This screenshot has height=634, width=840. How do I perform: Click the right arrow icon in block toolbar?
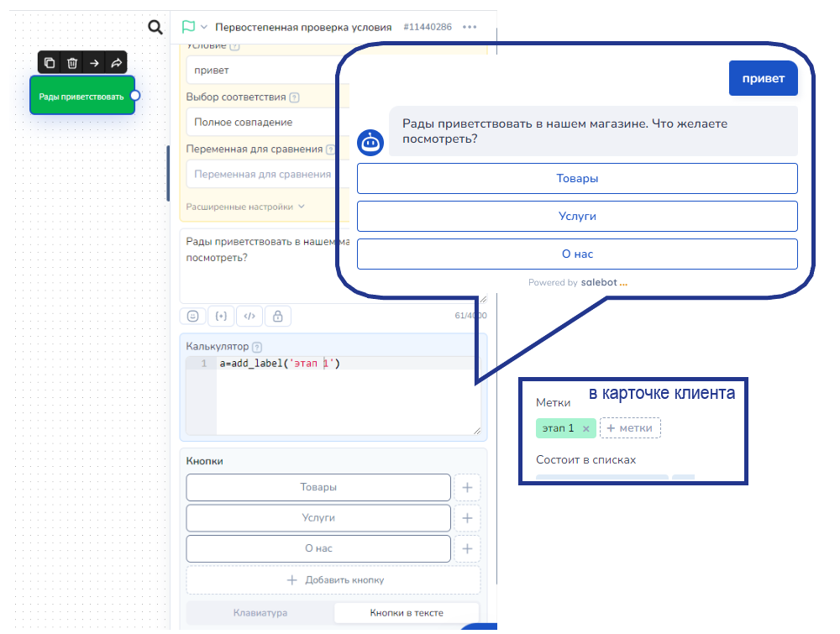point(94,63)
